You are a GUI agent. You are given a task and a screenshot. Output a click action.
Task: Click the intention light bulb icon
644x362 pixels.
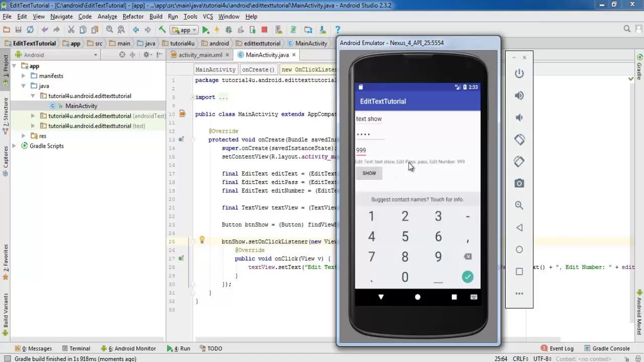(202, 240)
